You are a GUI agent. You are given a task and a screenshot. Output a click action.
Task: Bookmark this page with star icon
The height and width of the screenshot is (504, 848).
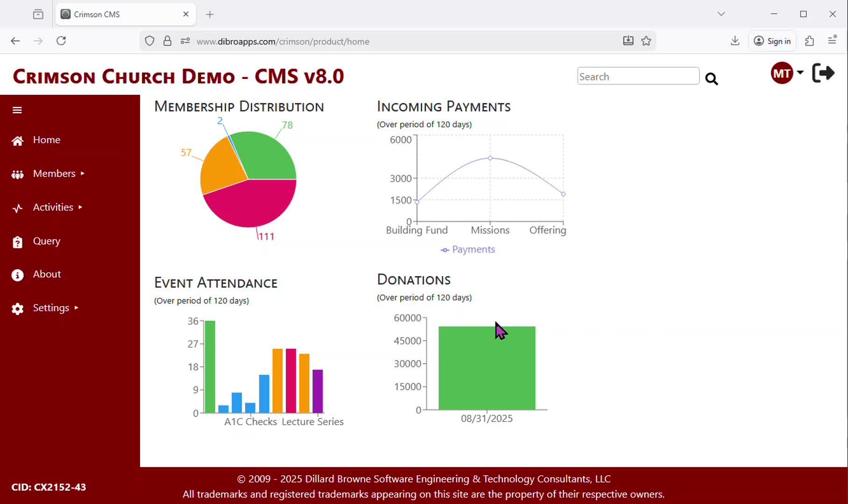click(646, 41)
